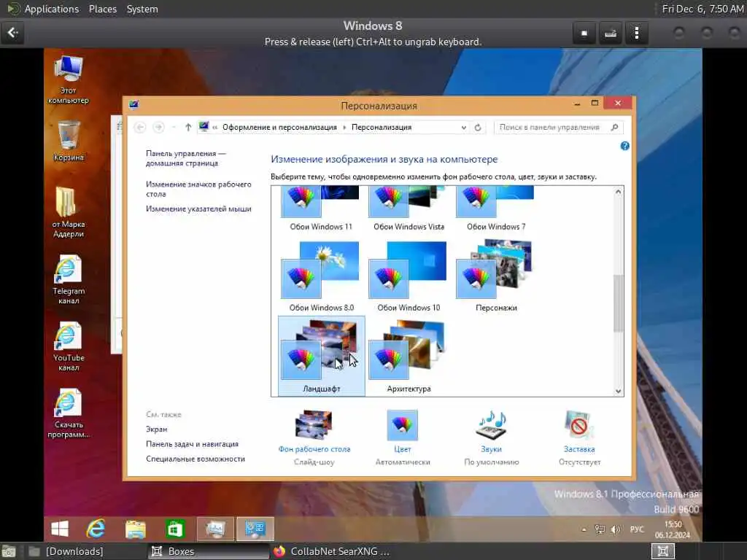Open recent locations dropdown next to forward arrow

[x=174, y=127]
